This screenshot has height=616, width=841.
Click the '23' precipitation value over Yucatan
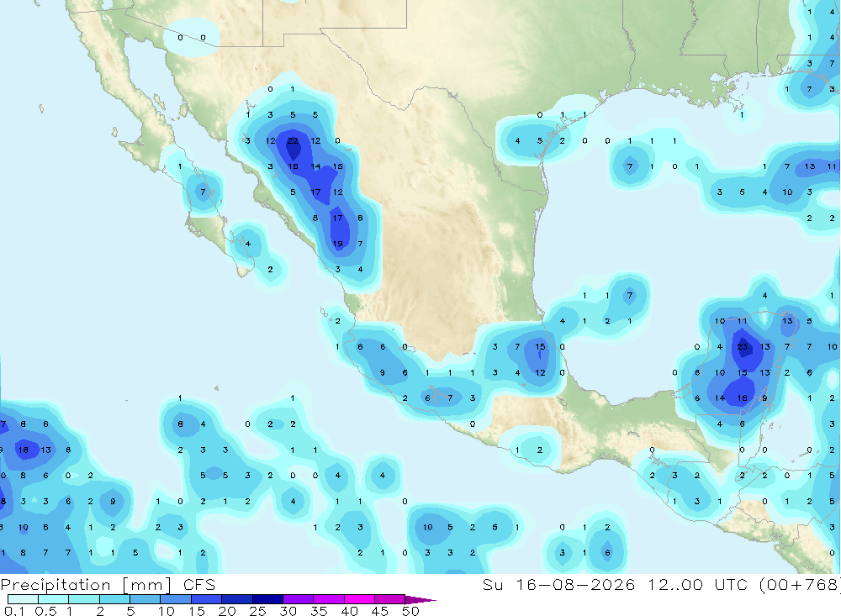click(x=743, y=347)
